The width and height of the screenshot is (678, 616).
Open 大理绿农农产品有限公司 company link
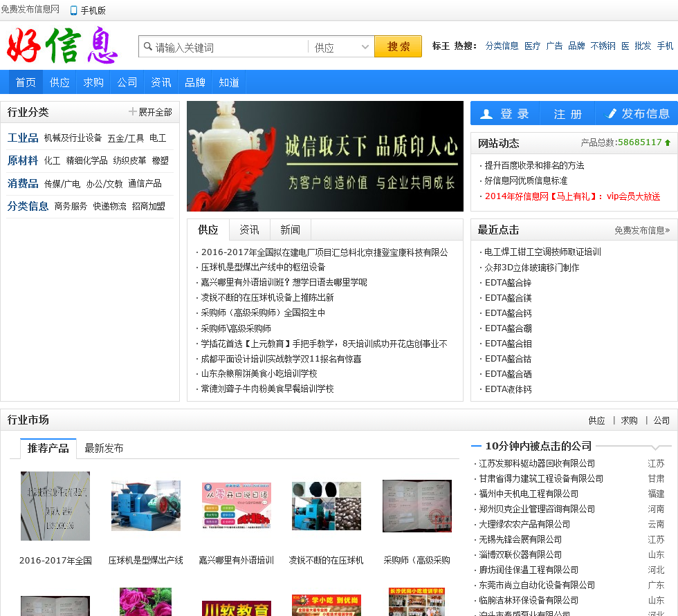[524, 525]
